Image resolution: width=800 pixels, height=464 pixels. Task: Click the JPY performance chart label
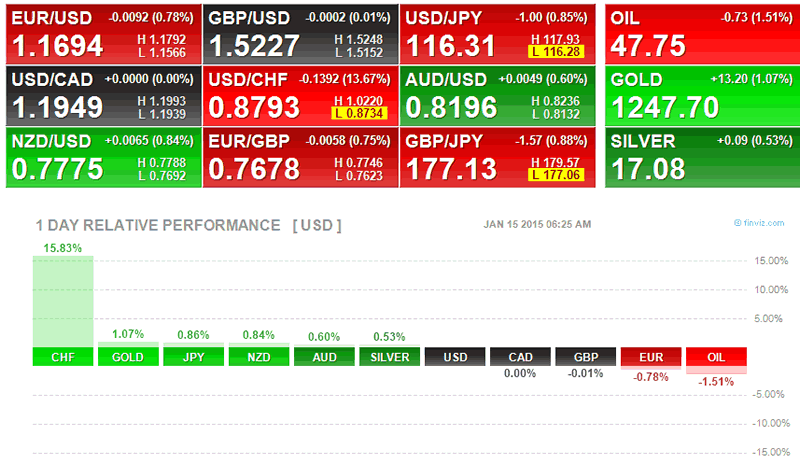pos(193,357)
